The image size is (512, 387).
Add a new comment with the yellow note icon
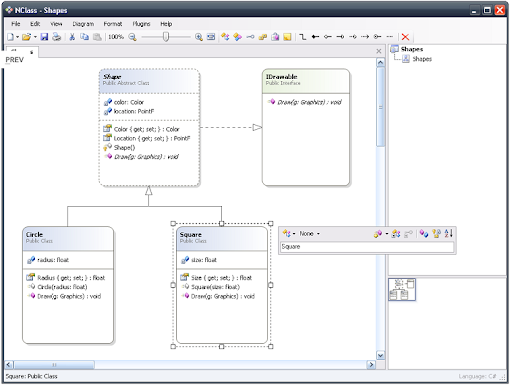(287, 37)
